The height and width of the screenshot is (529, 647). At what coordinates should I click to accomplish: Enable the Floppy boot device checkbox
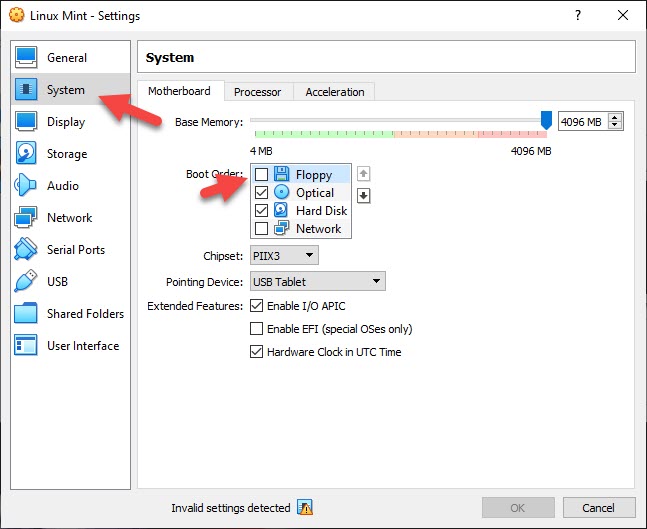(262, 175)
